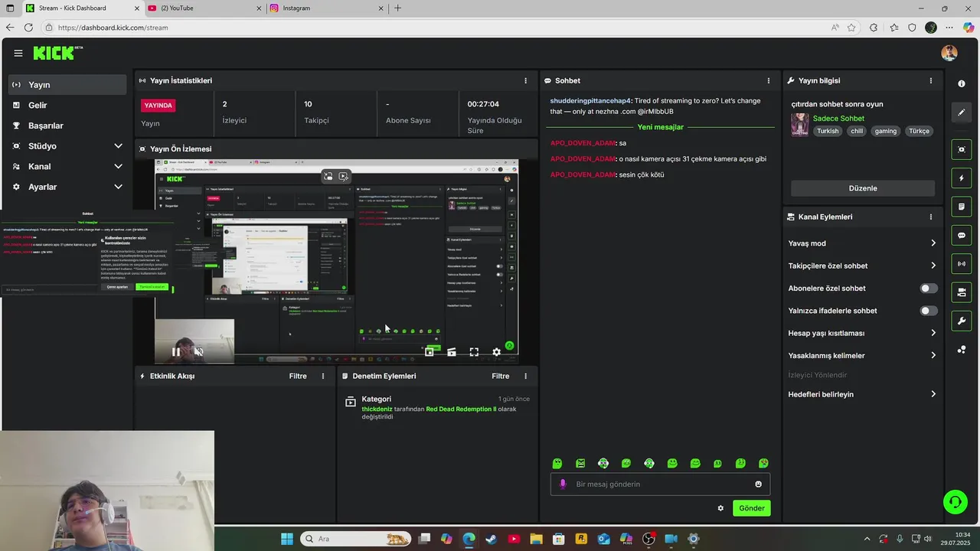Click Filtre in Etkinlik Akışı panel

pyautogui.click(x=298, y=376)
